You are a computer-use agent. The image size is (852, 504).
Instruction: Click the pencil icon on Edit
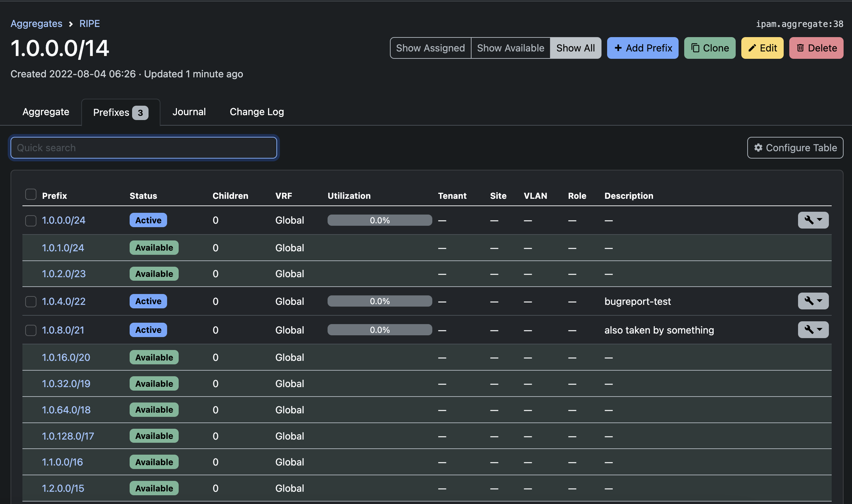[x=752, y=48]
